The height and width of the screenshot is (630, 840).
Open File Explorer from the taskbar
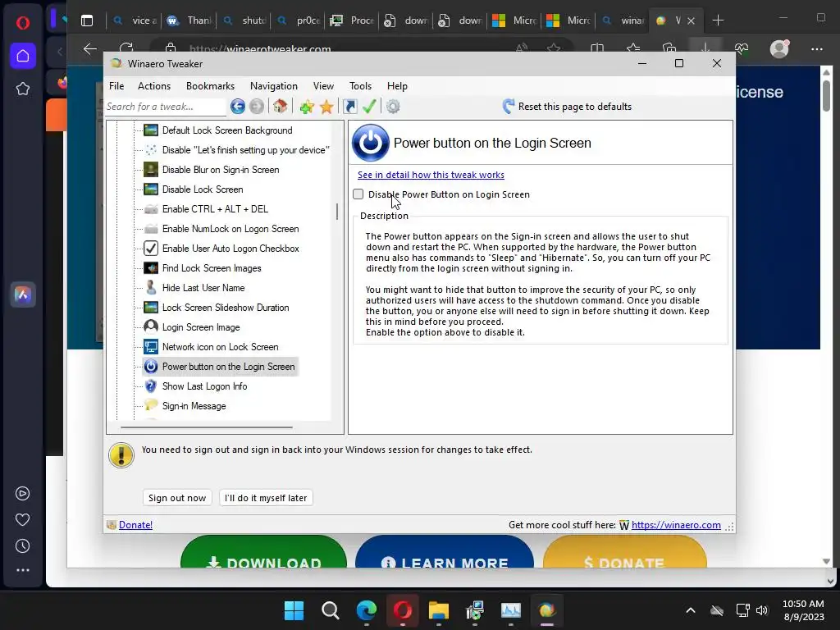[x=439, y=610]
